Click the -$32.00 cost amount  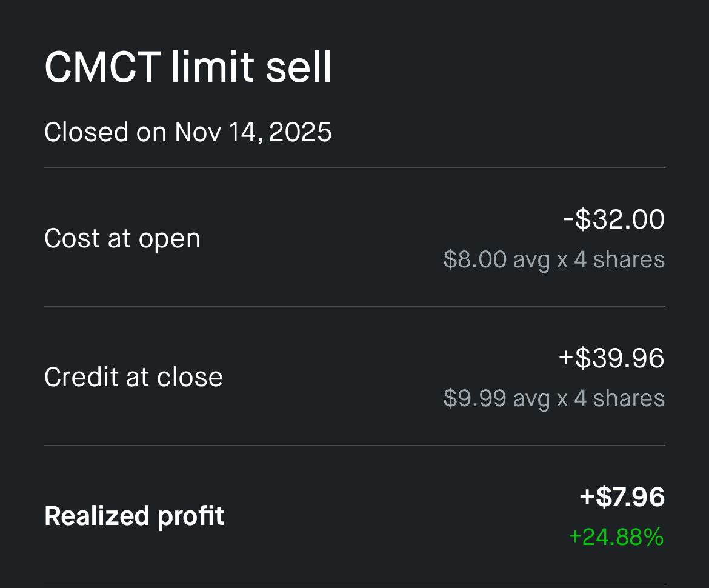tap(613, 219)
